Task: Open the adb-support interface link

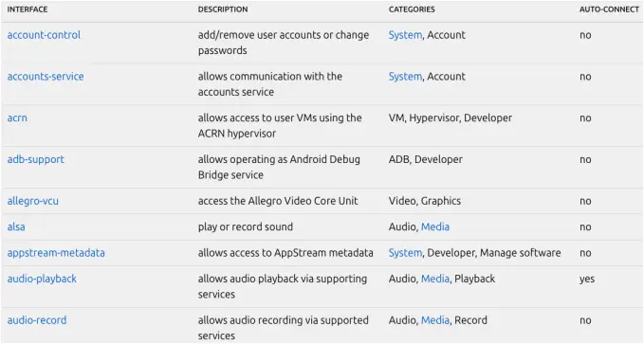Action: (36, 159)
